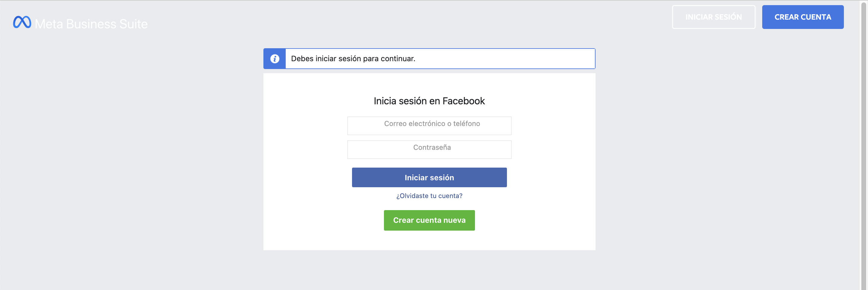This screenshot has height=290, width=868.
Task: Click the word Facebook in the login heading
Action: 463,101
